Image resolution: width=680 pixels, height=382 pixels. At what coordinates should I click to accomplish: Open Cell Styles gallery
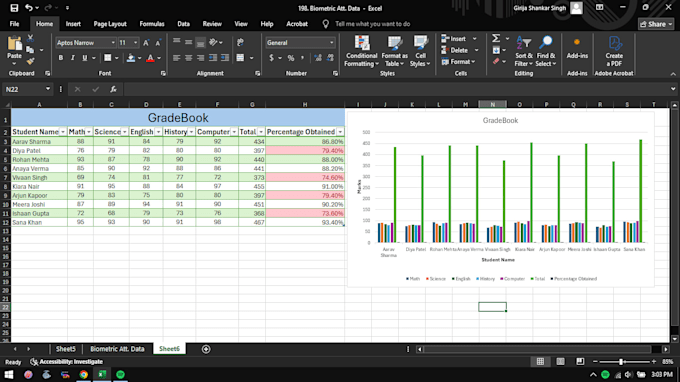click(420, 51)
